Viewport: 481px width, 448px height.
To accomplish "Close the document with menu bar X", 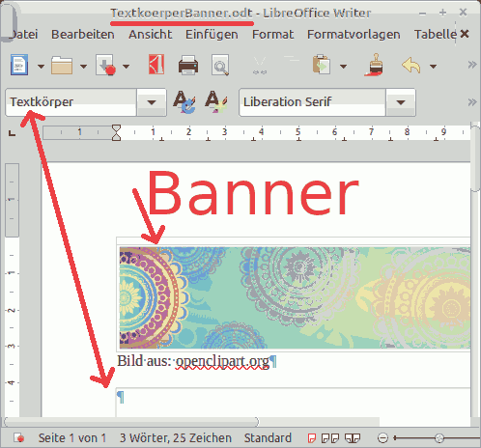I will (x=465, y=34).
